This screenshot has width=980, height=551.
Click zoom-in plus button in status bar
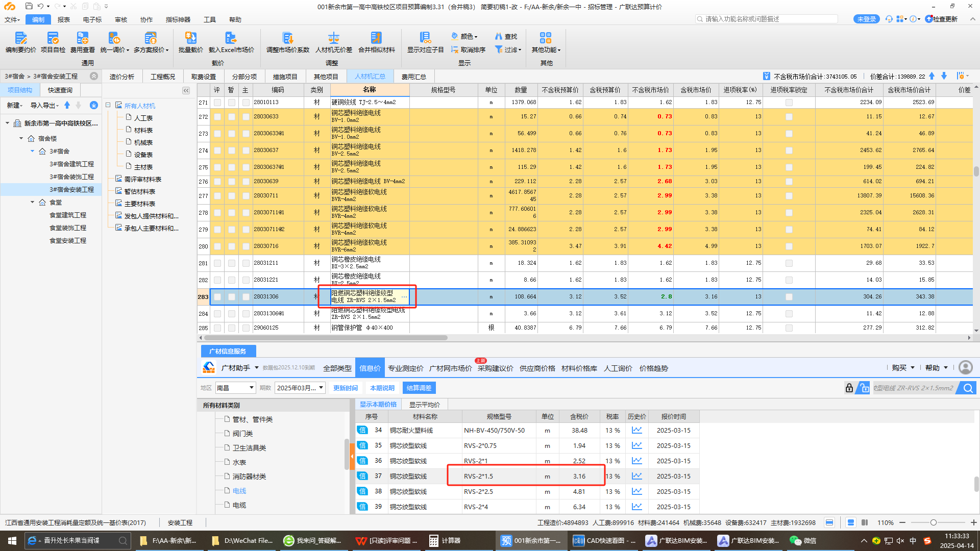(x=973, y=522)
